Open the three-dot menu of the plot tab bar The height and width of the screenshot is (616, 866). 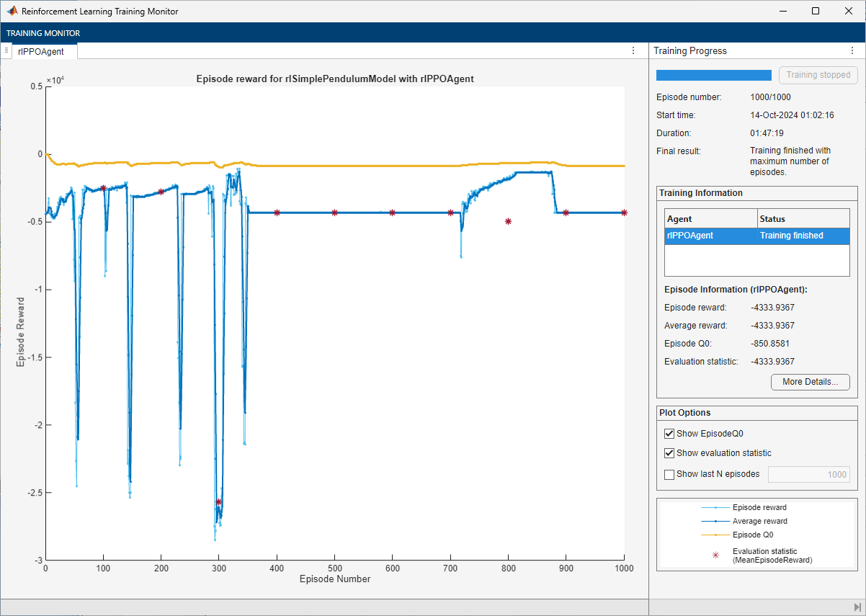(x=633, y=50)
